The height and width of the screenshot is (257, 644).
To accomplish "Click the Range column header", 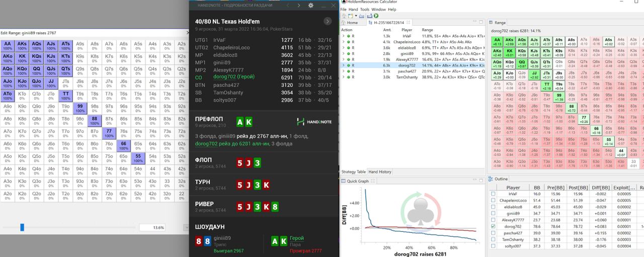I will click(x=427, y=30).
